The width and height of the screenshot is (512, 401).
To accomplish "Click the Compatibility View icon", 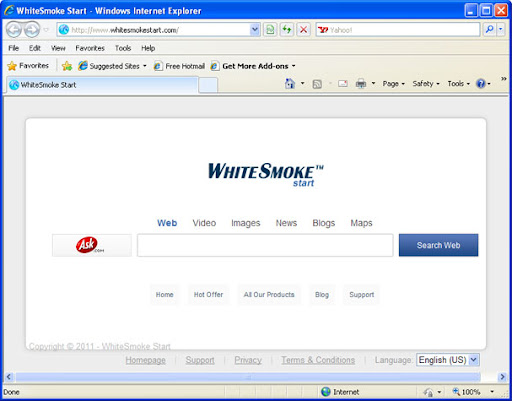I will (x=270, y=30).
